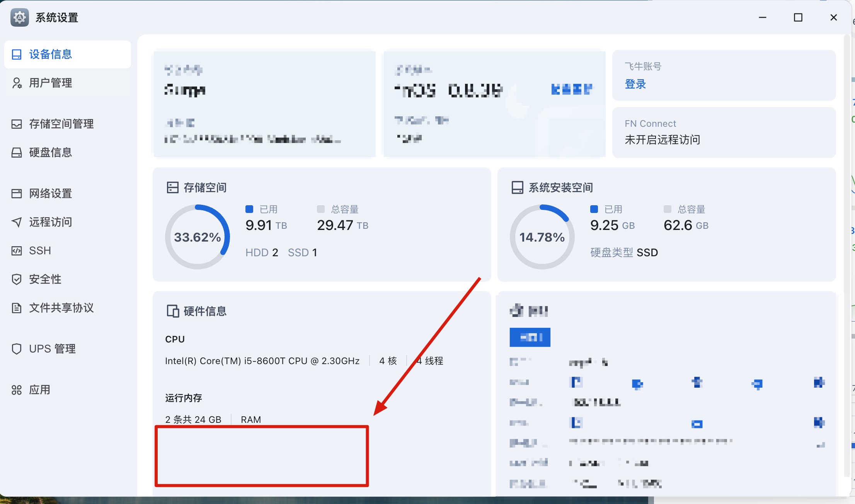
Task: Click the 硬件信息 card header icon
Action: tap(172, 311)
